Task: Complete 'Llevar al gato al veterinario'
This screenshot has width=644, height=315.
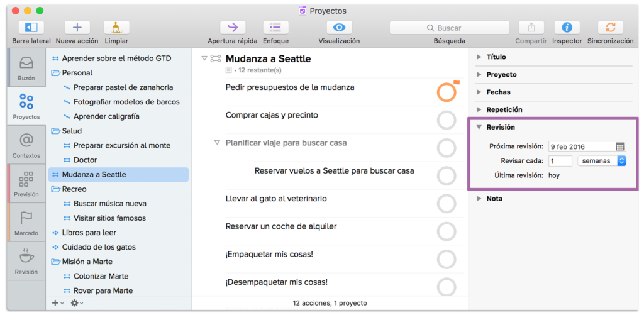Action: 447,203
